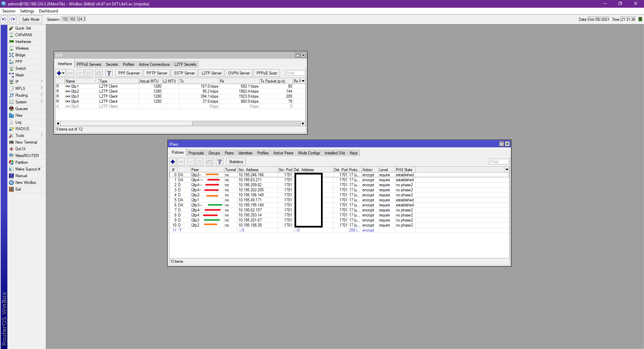
Task: Switch to Active Connections tab in PPP
Action: (x=154, y=64)
